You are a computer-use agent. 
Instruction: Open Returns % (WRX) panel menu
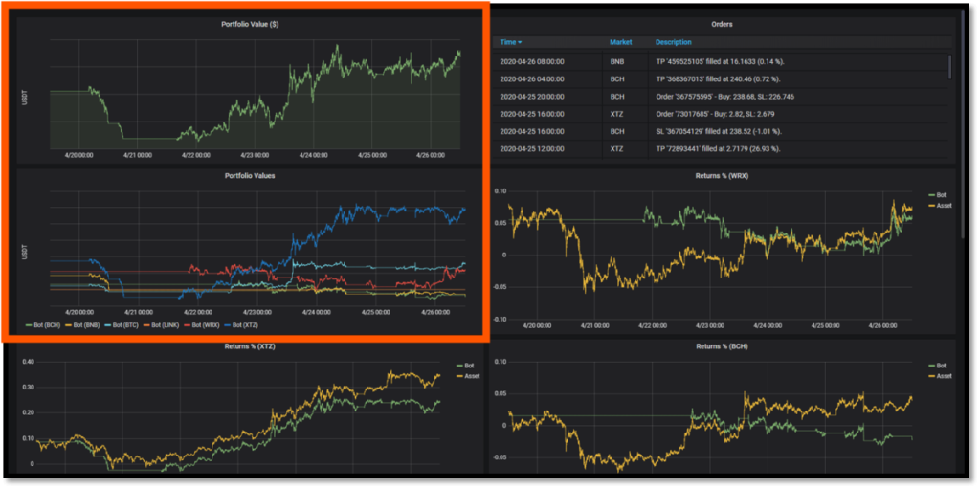pos(722,176)
